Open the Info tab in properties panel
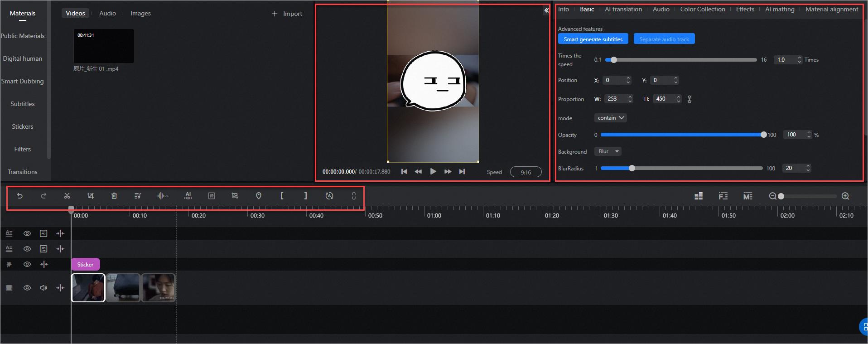 [x=564, y=9]
